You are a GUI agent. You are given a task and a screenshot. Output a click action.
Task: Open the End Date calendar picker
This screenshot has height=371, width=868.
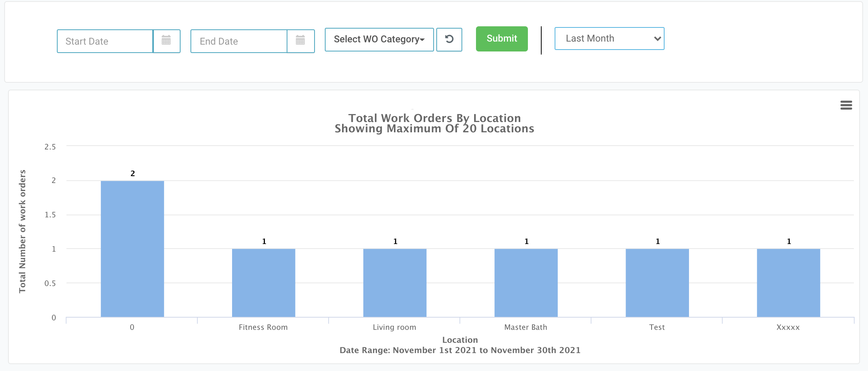[x=300, y=41]
